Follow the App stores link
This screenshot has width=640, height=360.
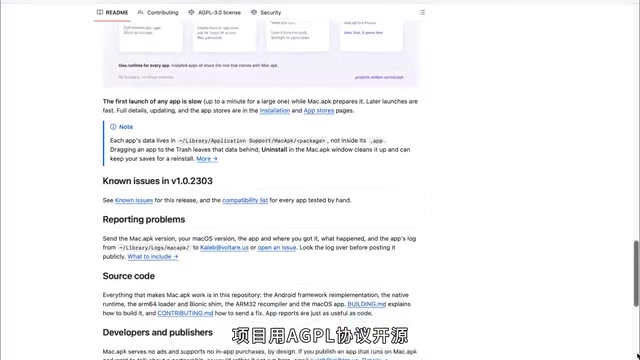pos(319,111)
